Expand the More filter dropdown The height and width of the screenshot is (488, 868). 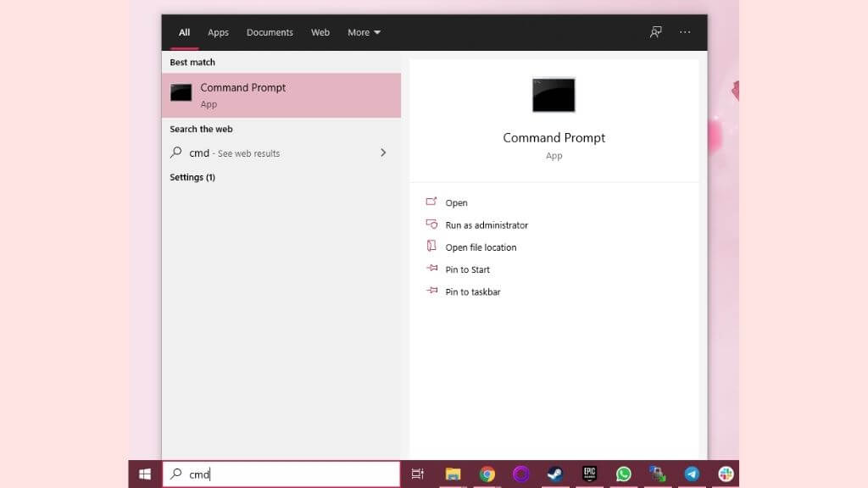(364, 32)
